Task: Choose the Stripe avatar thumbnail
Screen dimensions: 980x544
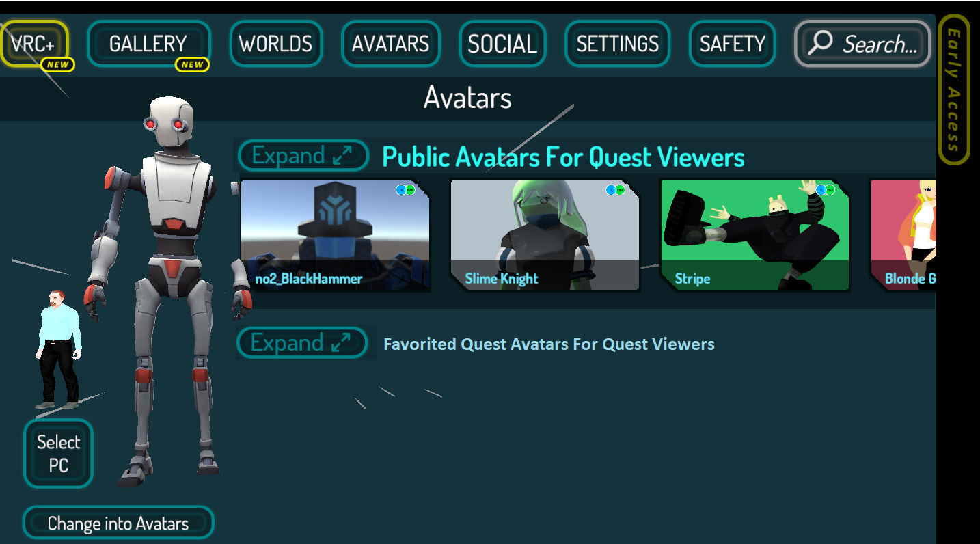Action: (x=754, y=235)
